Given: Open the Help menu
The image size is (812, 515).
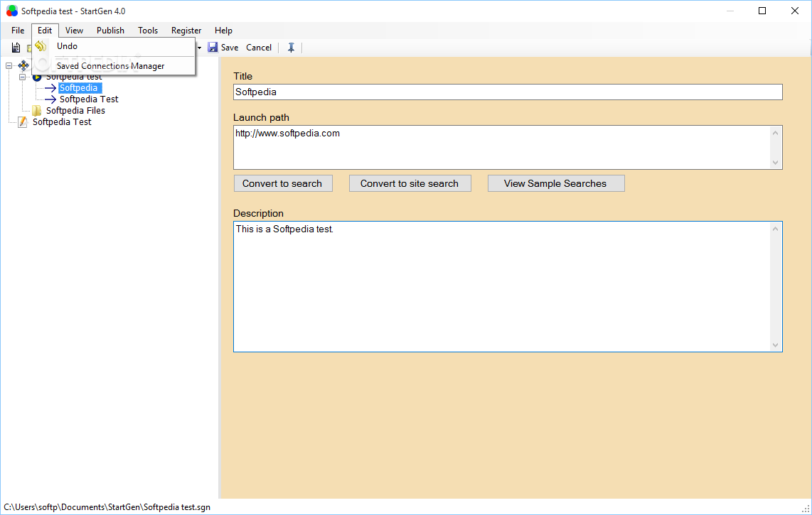Looking at the screenshot, I should click(223, 31).
